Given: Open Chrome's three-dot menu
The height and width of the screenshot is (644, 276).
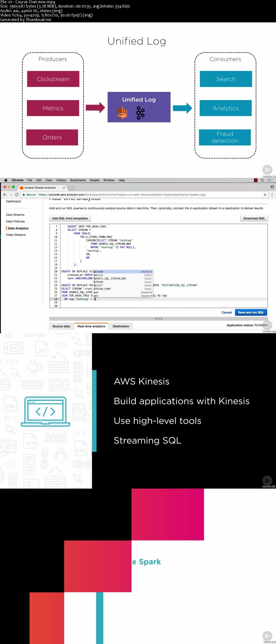Looking at the screenshot, I should 272,195.
